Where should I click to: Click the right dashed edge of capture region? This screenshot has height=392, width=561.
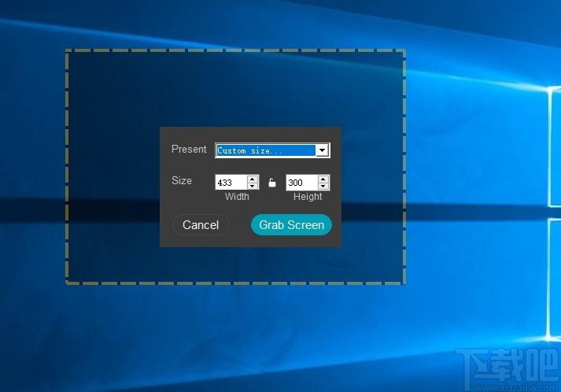pyautogui.click(x=404, y=167)
